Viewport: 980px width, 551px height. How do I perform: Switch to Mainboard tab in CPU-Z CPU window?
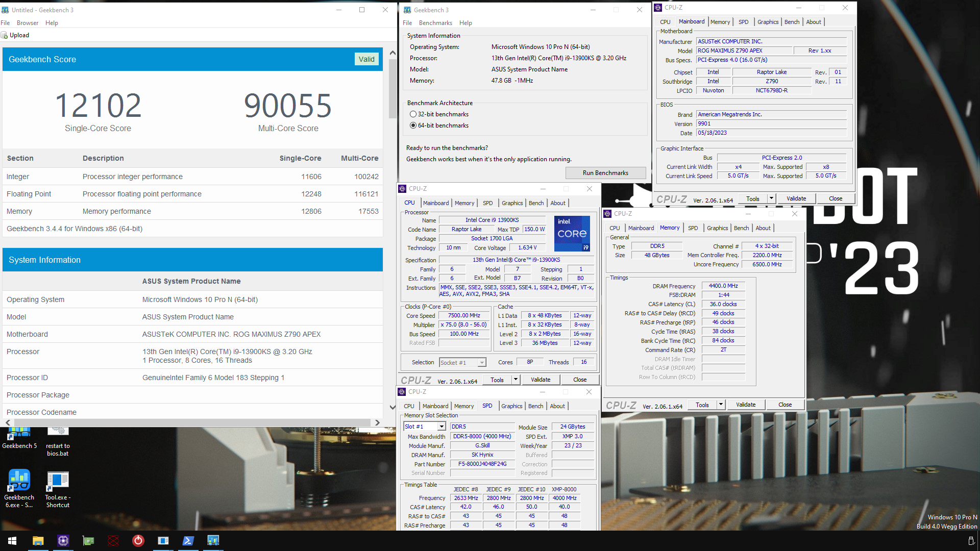coord(436,203)
